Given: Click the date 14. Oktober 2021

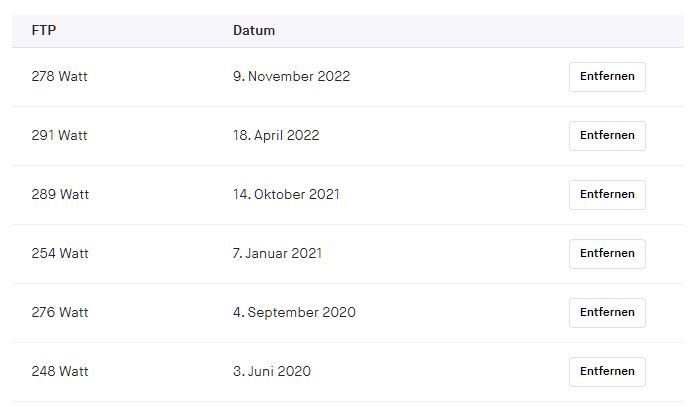Looking at the screenshot, I should [x=286, y=195].
